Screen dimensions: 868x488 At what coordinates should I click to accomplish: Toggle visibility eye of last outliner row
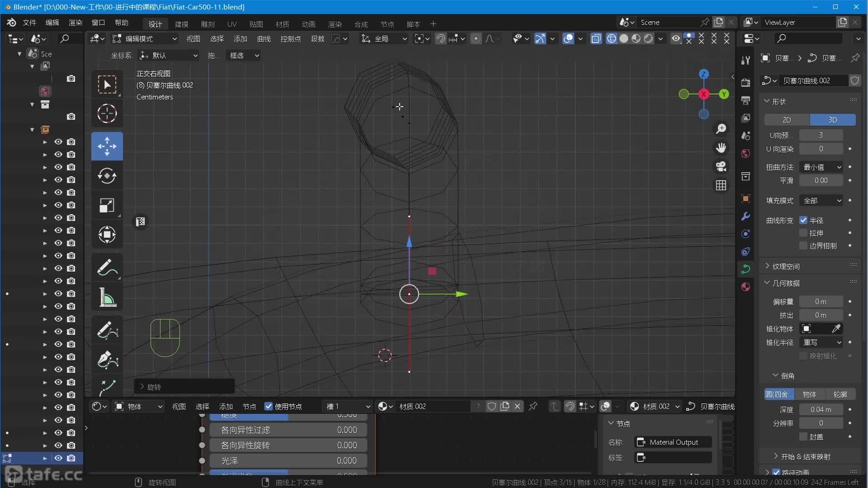58,458
